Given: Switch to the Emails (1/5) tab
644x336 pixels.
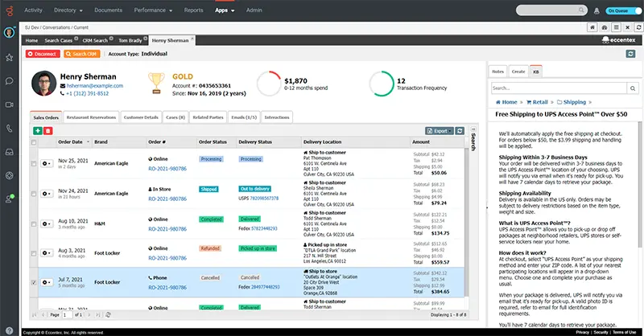Looking at the screenshot, I should [x=244, y=117].
